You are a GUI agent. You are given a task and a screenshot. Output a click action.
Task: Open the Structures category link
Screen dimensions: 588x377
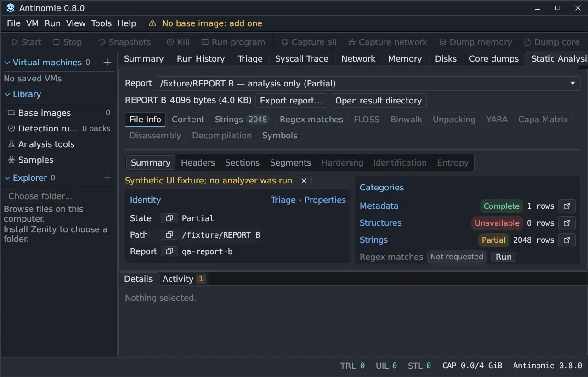[x=380, y=223]
